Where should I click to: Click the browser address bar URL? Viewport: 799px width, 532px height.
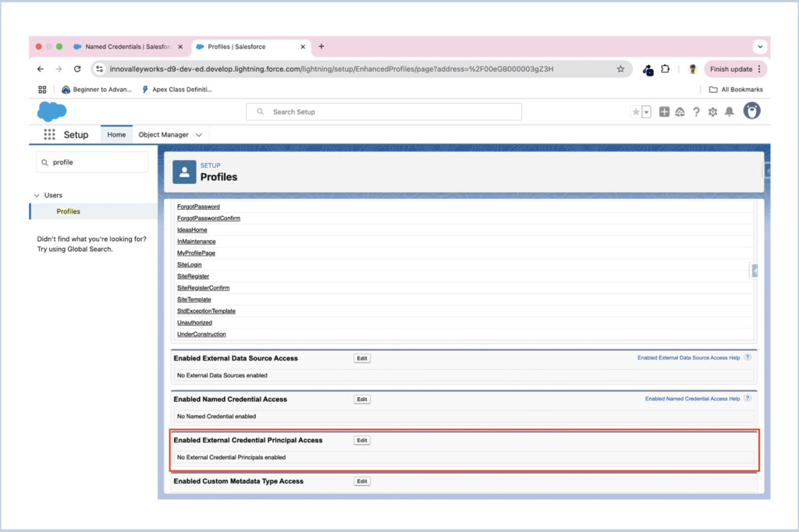pyautogui.click(x=331, y=69)
